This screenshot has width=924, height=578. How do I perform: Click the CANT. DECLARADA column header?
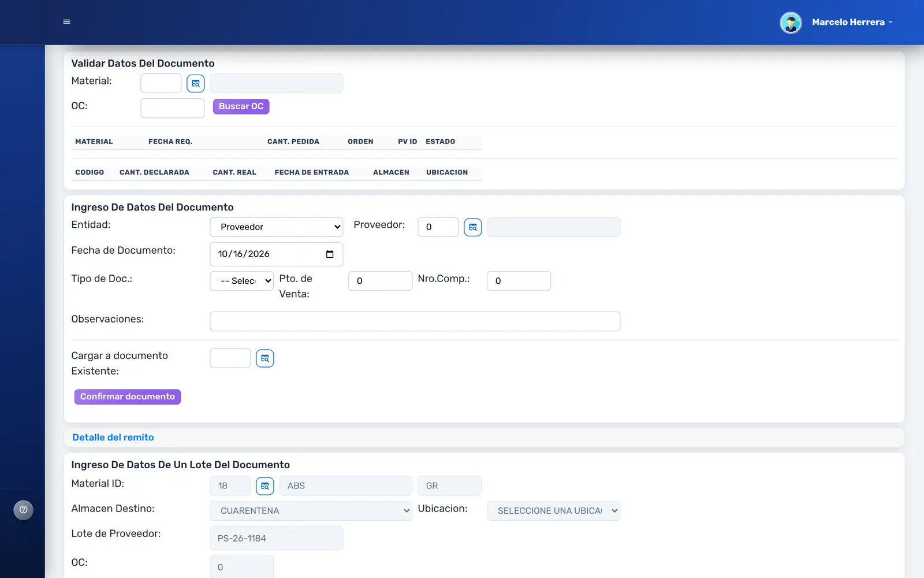point(154,172)
